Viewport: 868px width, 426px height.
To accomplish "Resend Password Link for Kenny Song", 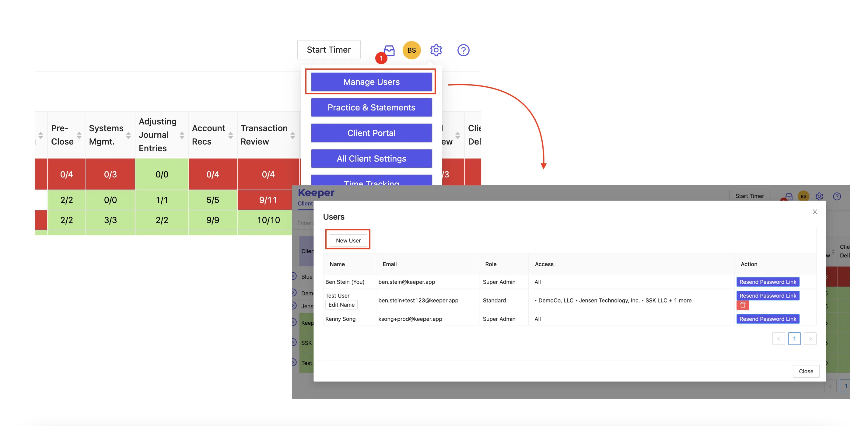I will pos(768,319).
